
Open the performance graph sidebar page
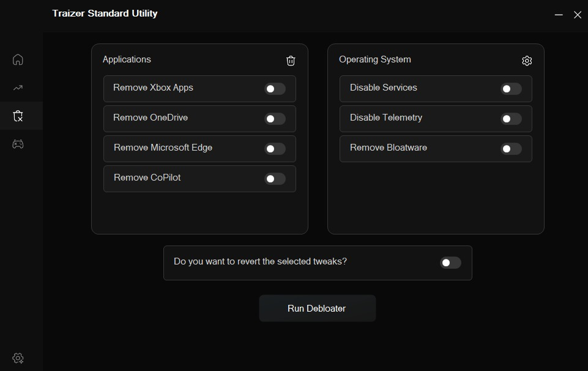18,88
